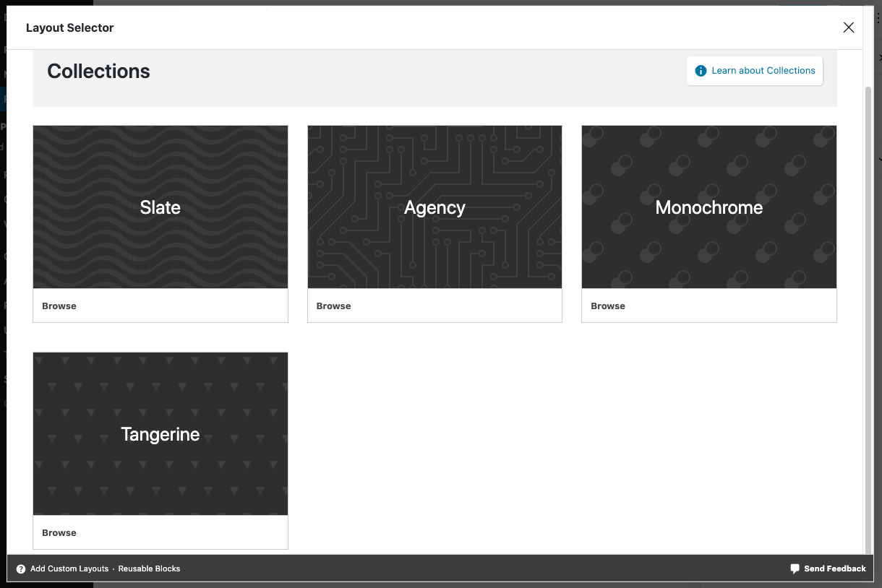Open the three-dot options menu behind the dialog

[878, 19]
